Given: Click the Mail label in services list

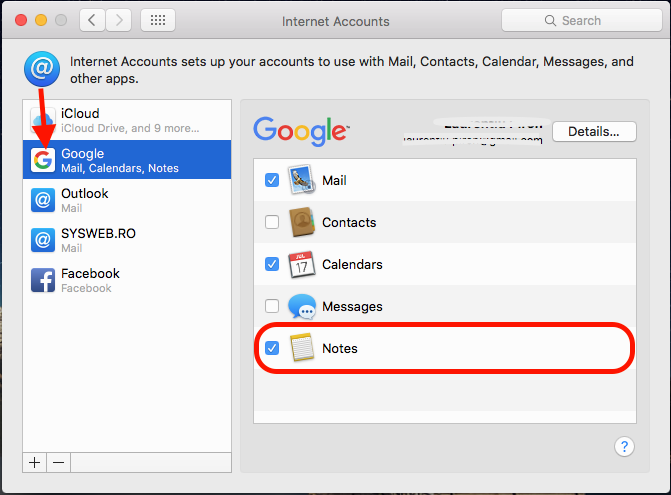Looking at the screenshot, I should 334,181.
